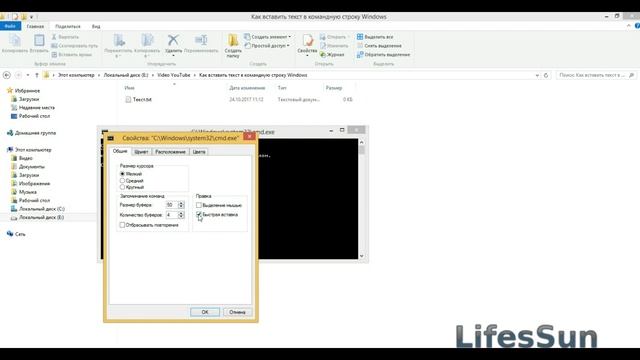Viewport: 640px width, 360px height.
Task: Click Video YouTube in the address breadcrumb
Action: [x=173, y=75]
